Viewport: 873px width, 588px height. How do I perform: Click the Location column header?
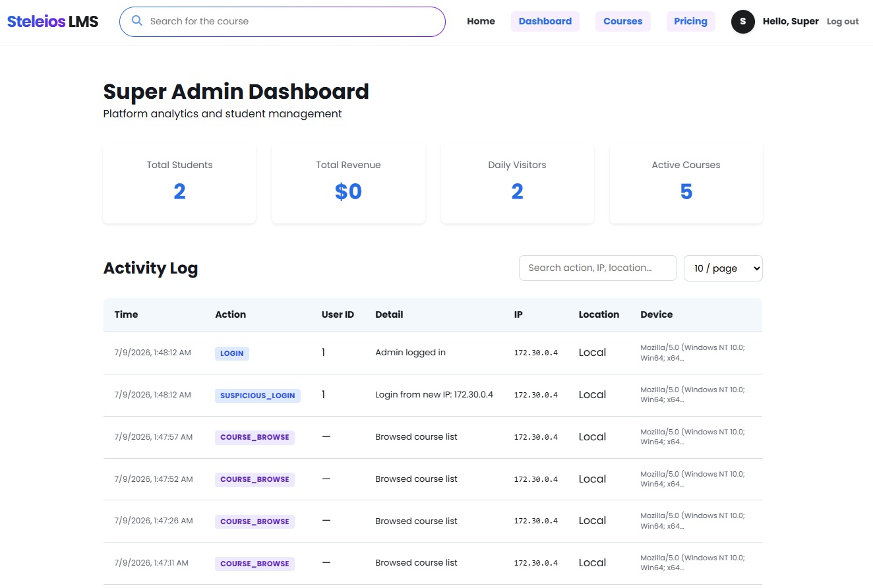599,314
